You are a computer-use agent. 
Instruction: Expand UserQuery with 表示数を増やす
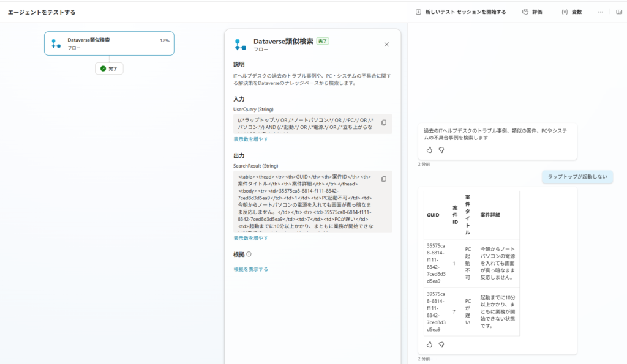pos(250,139)
